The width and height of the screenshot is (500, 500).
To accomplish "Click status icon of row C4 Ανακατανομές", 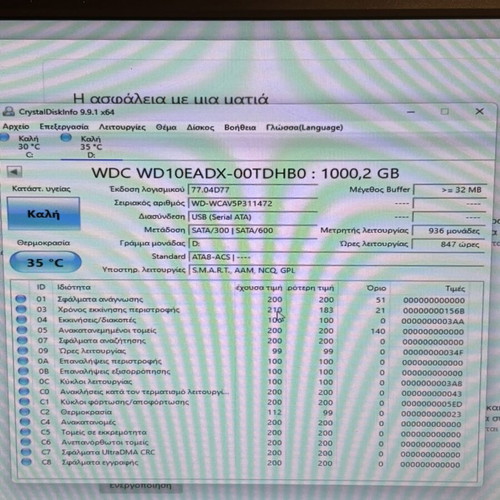I will click(x=25, y=421).
